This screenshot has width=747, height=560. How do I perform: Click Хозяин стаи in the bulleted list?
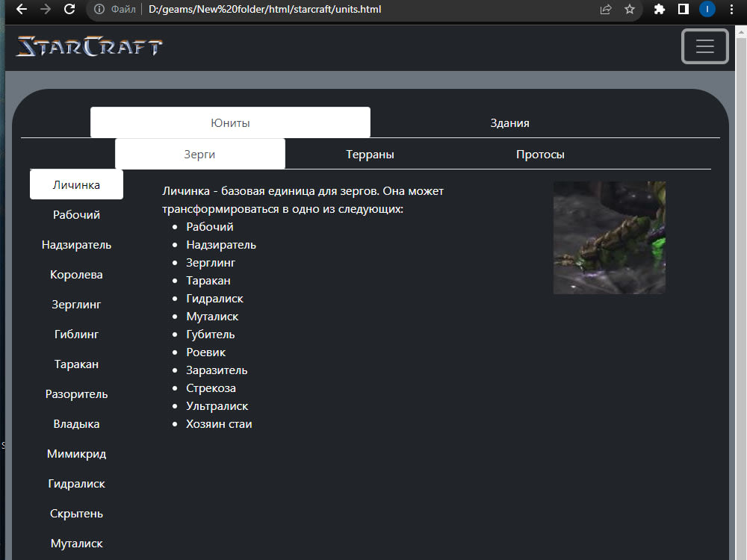219,424
